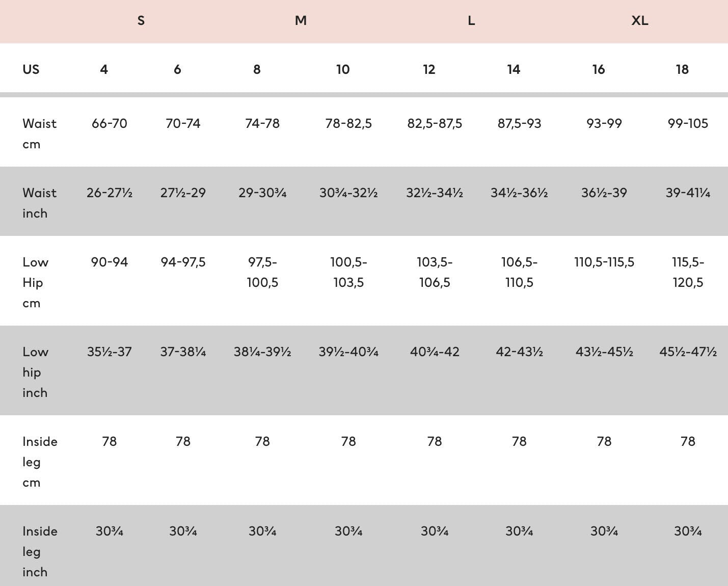Select US size 4 column header

click(104, 69)
